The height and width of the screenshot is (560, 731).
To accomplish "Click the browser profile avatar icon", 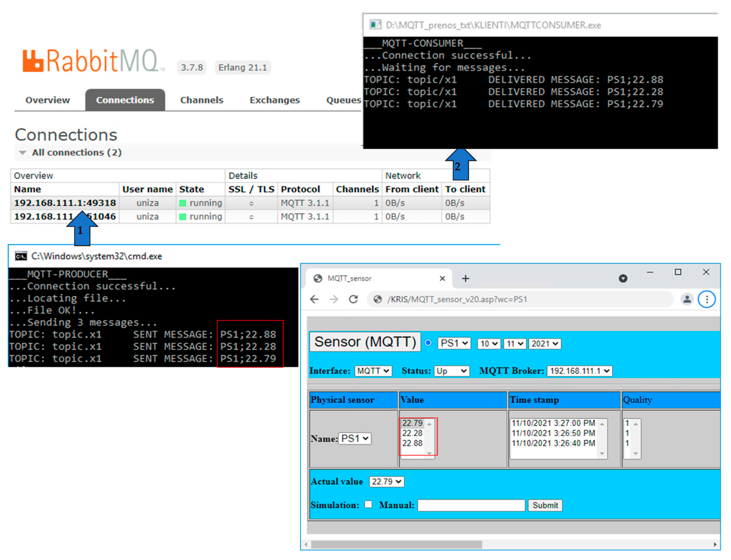I will (x=687, y=299).
